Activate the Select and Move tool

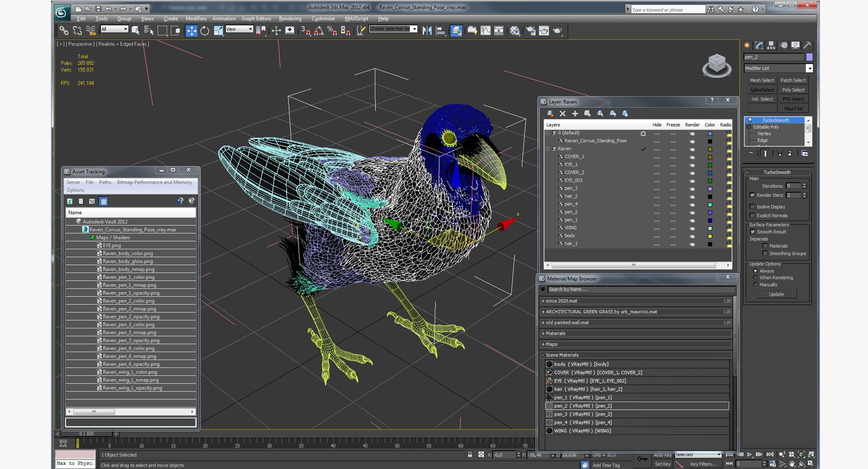click(192, 30)
